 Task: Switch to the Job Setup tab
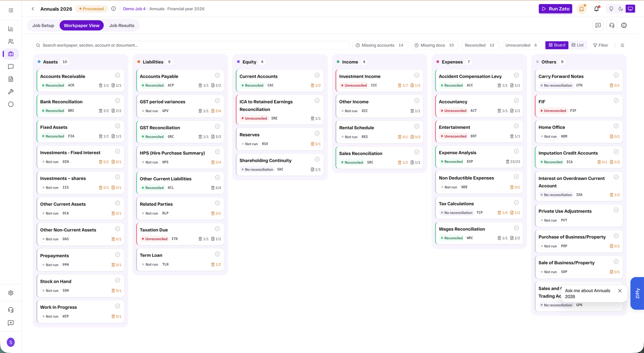[x=43, y=26]
